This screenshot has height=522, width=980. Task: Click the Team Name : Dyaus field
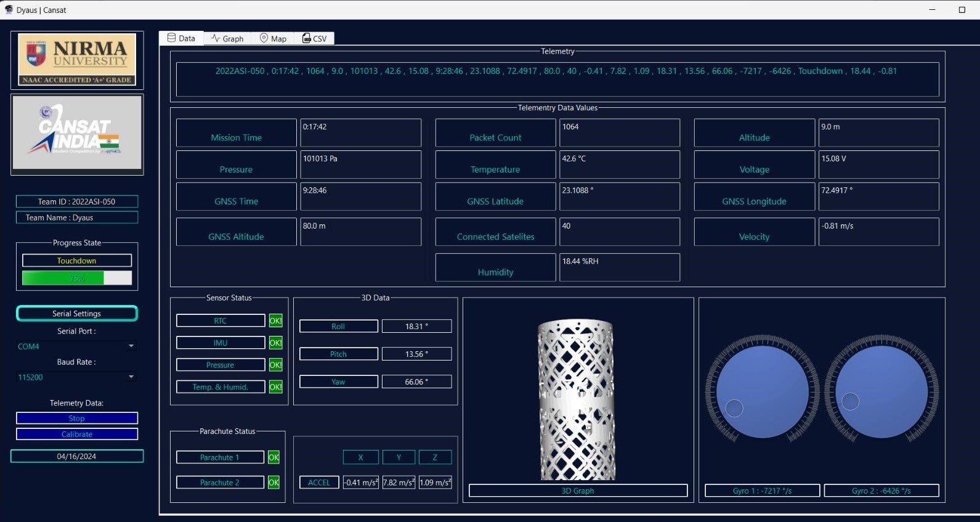tap(77, 218)
